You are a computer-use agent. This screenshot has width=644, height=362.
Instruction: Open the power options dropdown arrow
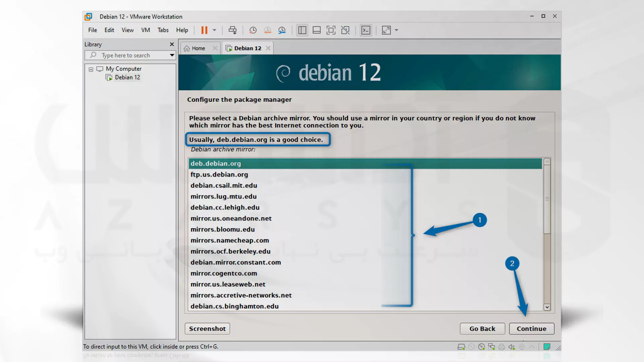[x=214, y=30]
